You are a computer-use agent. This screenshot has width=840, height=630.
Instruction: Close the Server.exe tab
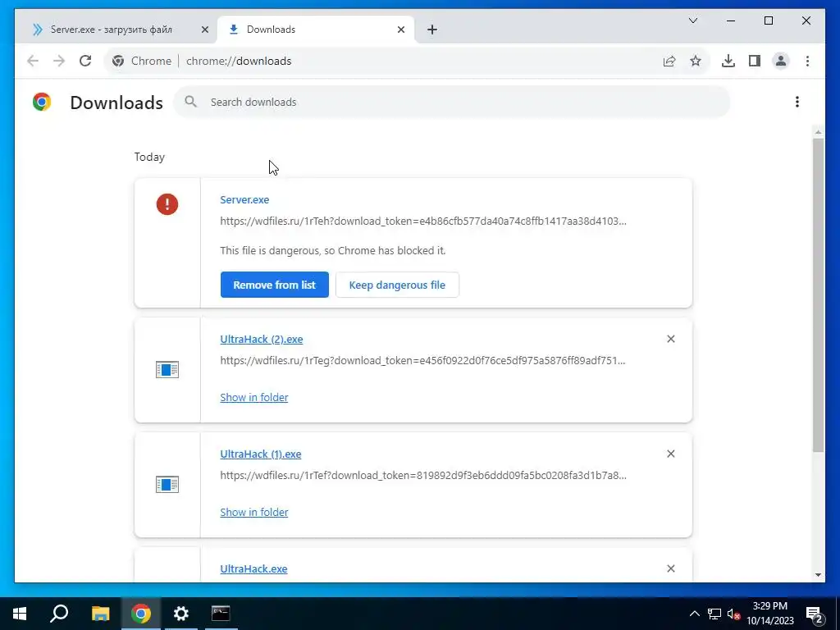[x=204, y=30]
